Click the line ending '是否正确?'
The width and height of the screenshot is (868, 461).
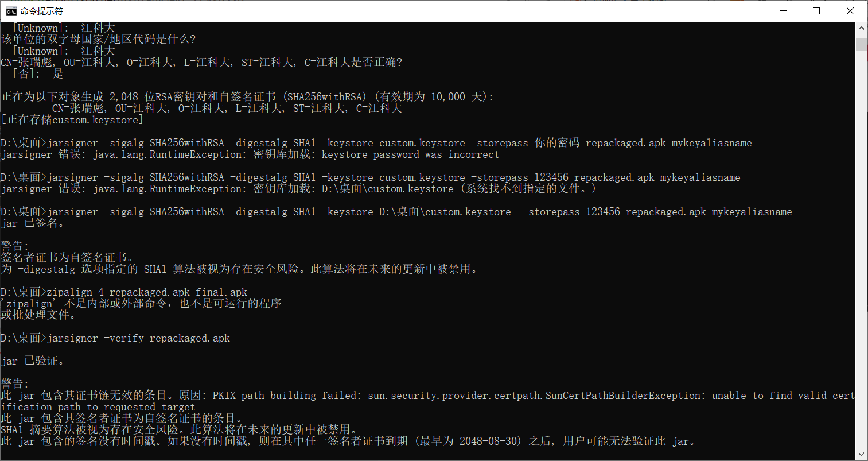[x=201, y=62]
